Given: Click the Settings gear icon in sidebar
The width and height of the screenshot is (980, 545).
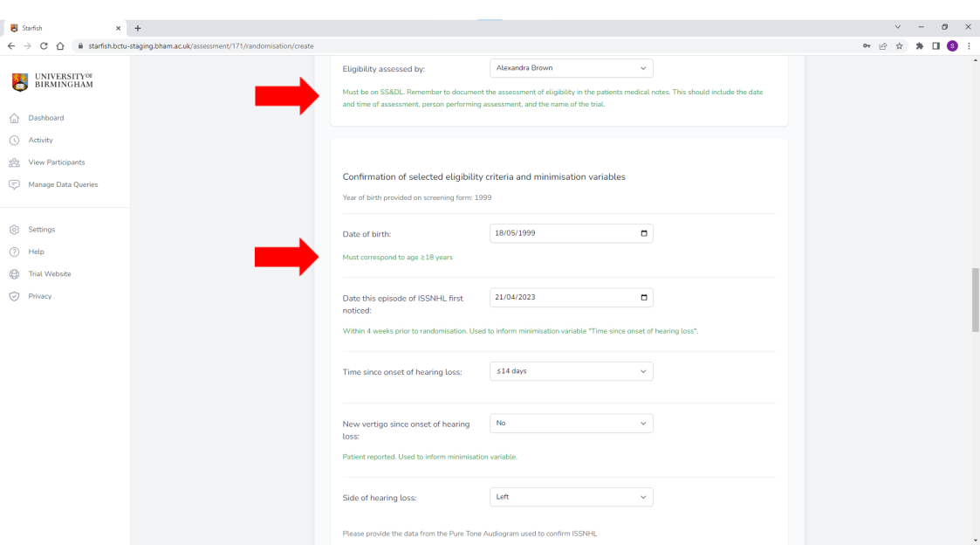Looking at the screenshot, I should click(x=14, y=230).
